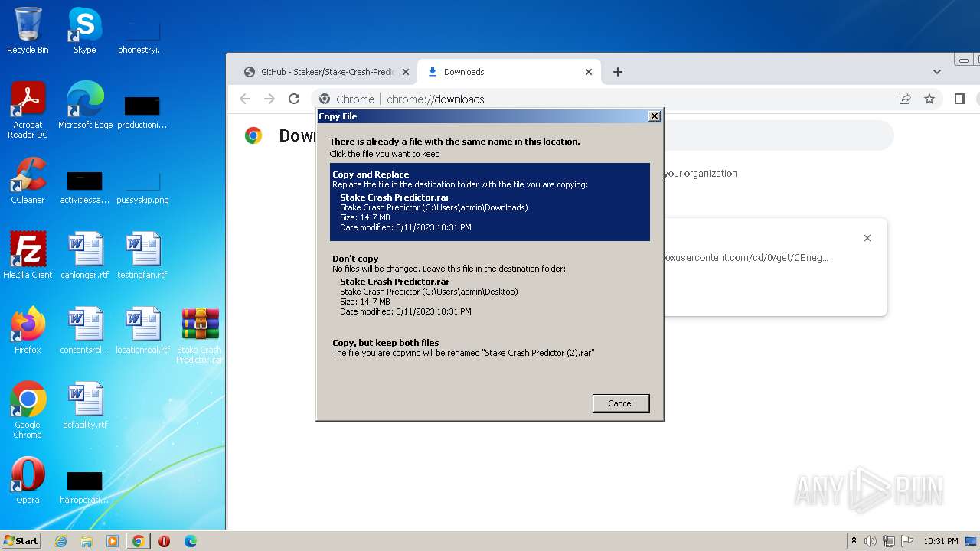980x551 pixels.
Task: Select the testingfan.rtf desktop file
Action: pos(142,256)
